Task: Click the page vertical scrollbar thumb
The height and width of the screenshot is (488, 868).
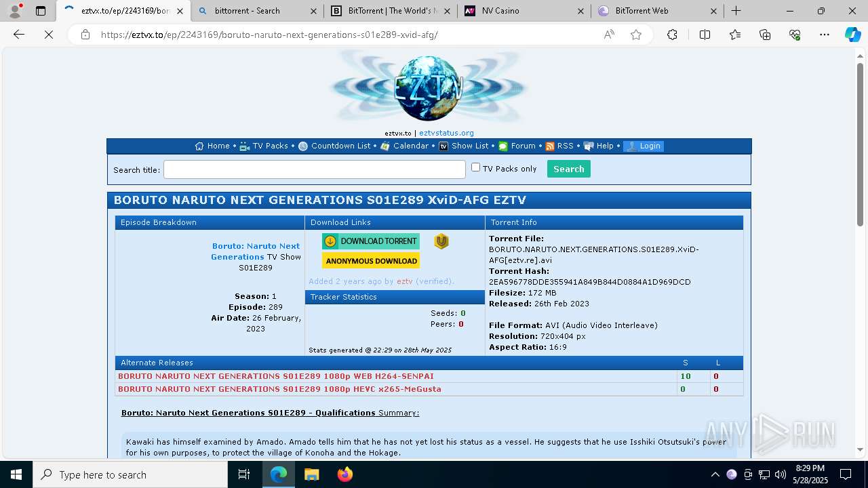Action: [860, 145]
